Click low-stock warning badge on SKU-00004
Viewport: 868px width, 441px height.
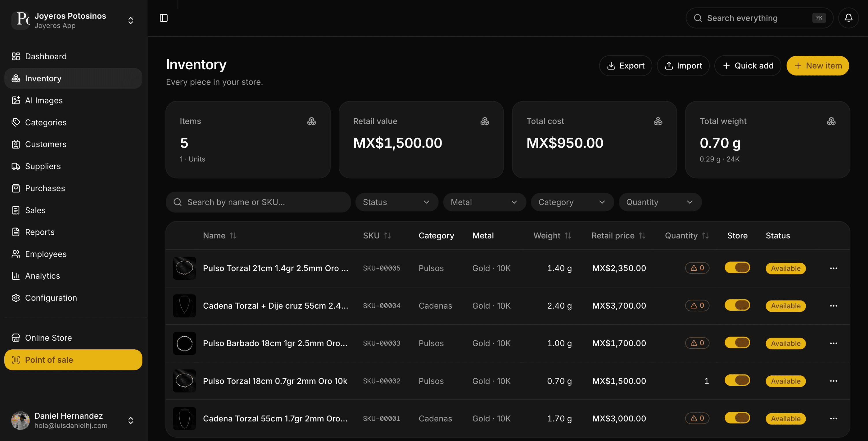tap(697, 305)
